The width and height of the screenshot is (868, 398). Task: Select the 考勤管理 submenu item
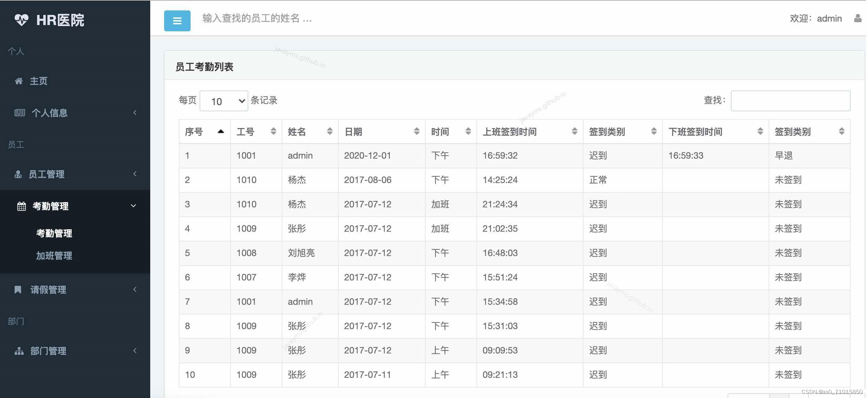54,233
